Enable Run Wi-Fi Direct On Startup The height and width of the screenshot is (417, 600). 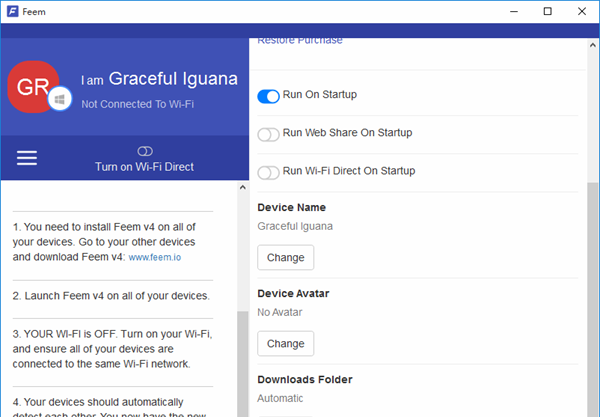tap(268, 173)
